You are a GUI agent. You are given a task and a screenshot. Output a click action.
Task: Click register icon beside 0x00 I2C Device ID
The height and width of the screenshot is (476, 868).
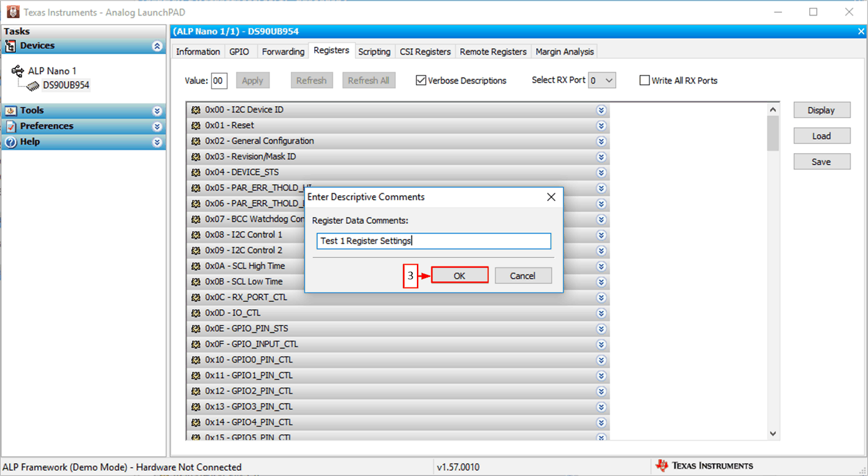click(195, 110)
